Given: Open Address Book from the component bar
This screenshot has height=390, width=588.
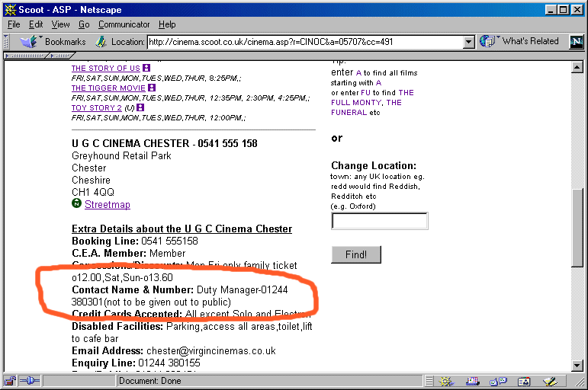Looking at the screenshot, I should click(x=524, y=381).
